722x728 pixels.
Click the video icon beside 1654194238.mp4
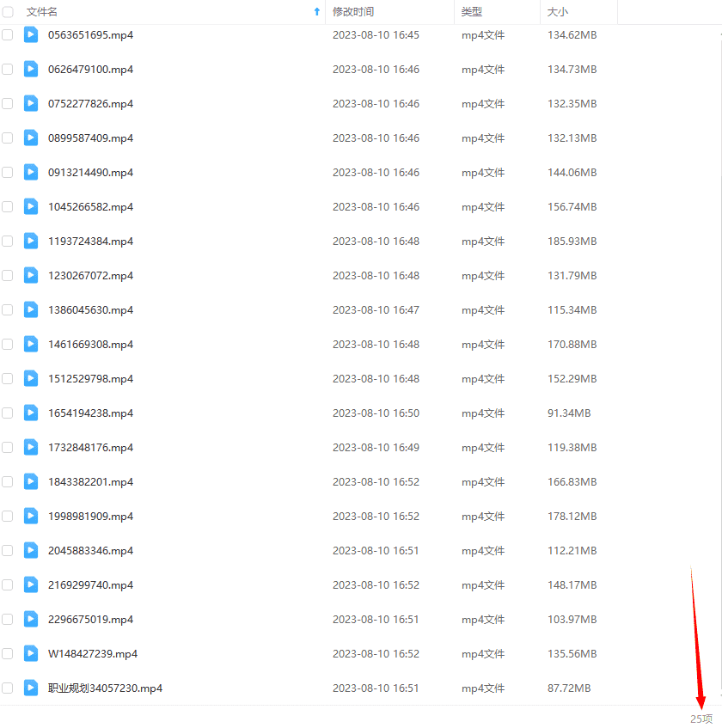pos(31,413)
